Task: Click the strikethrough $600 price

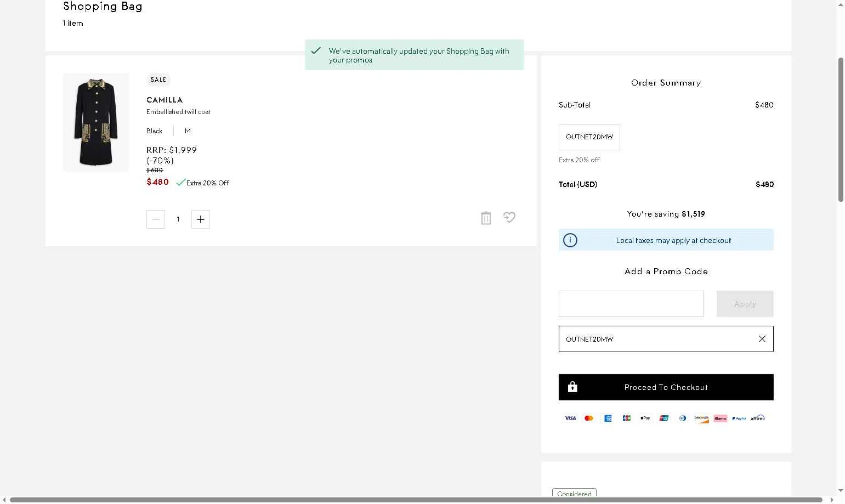Action: [x=155, y=170]
